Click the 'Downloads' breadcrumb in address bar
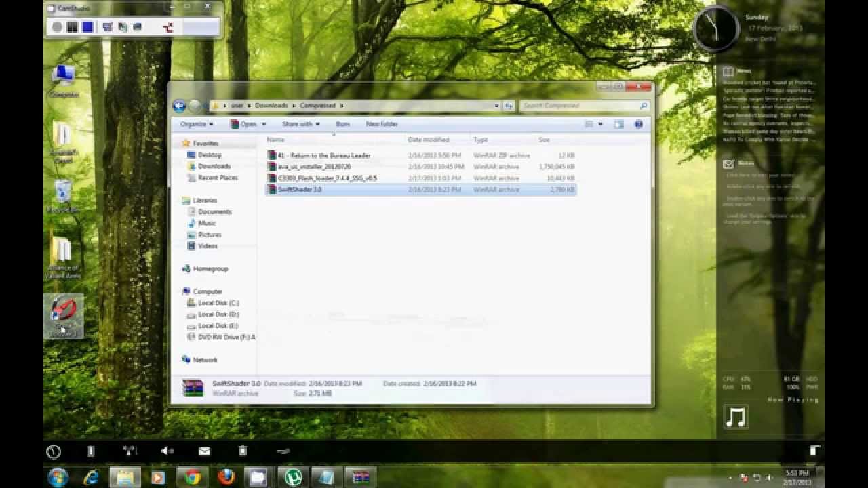 [271, 106]
